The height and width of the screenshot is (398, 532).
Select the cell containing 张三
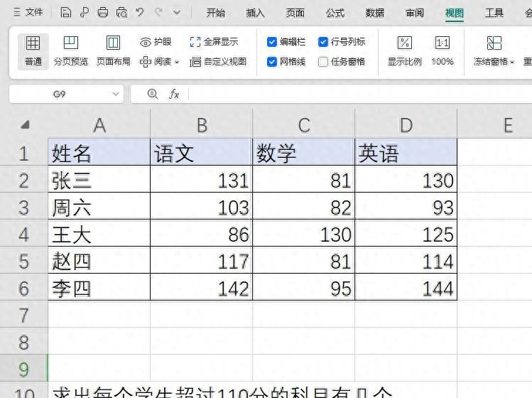99,179
